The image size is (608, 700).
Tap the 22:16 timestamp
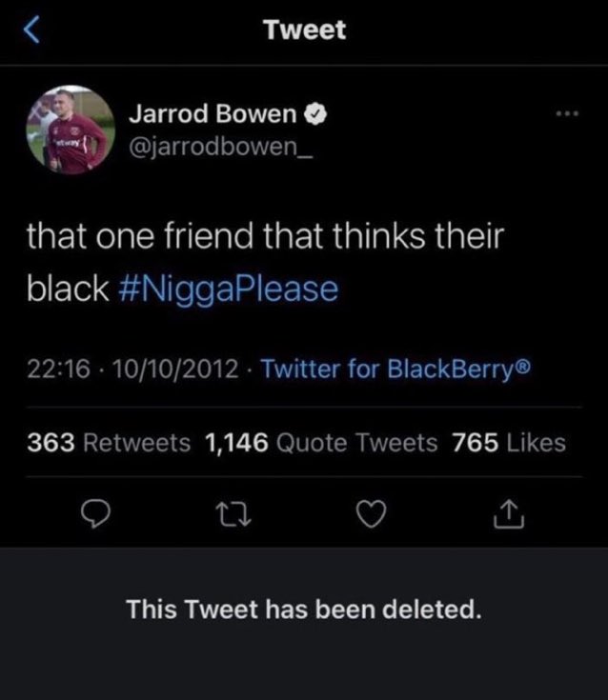[x=58, y=370]
